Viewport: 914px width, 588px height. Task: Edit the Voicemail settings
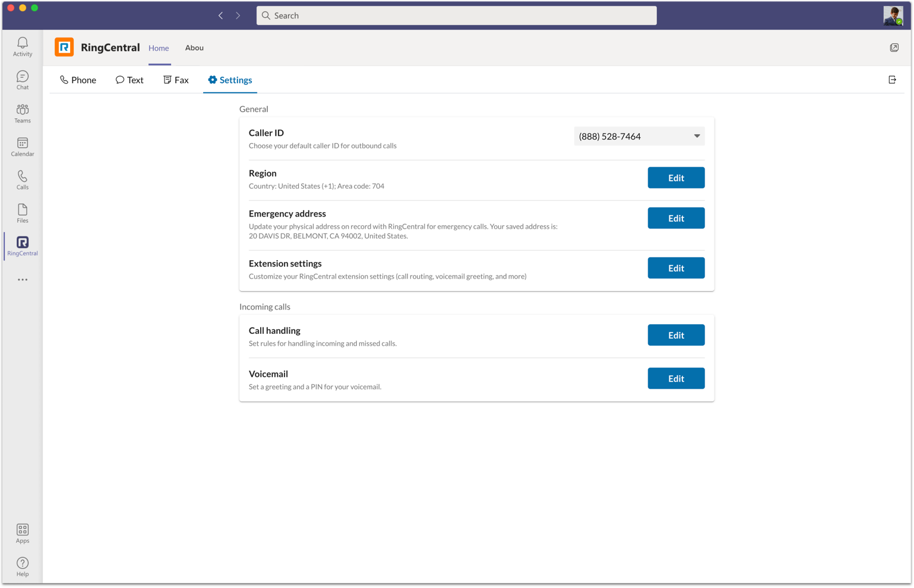click(x=676, y=378)
